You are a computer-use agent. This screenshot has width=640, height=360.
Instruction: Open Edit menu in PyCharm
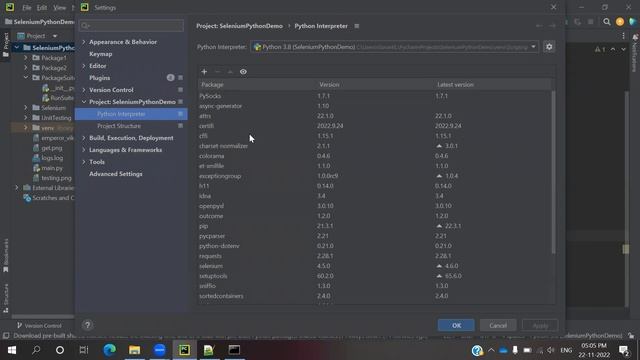click(42, 8)
